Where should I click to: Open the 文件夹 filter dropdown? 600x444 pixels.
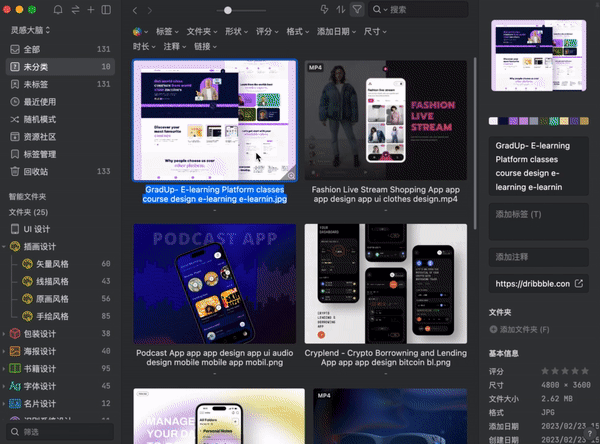[x=202, y=32]
